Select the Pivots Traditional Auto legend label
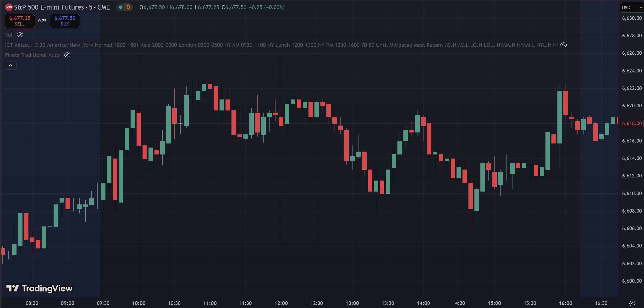644x308 pixels. point(32,55)
